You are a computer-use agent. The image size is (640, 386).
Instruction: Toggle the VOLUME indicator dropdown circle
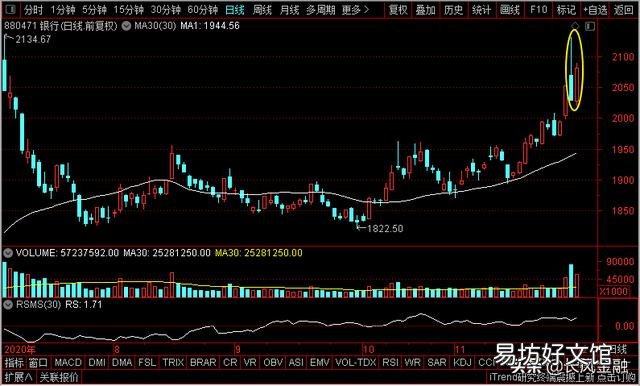[8, 253]
